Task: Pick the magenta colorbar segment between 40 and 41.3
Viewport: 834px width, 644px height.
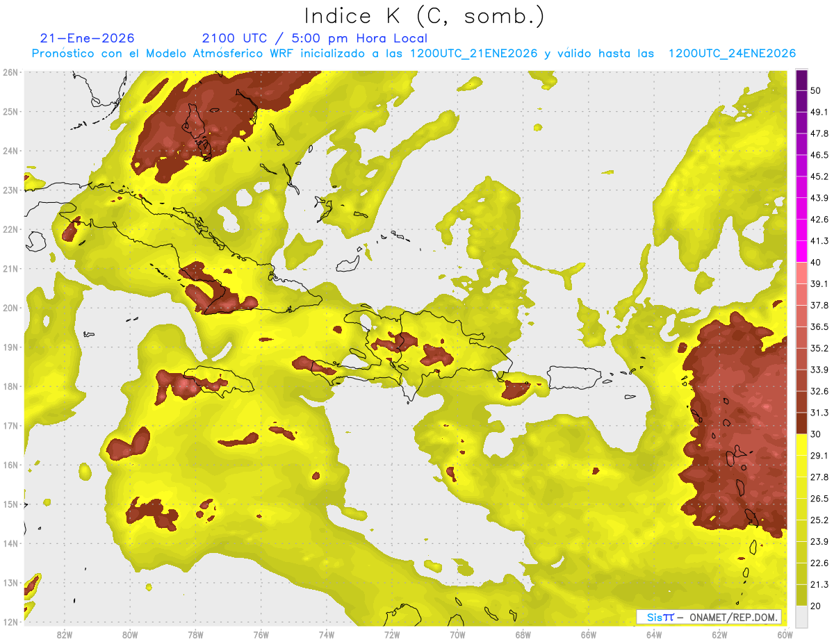Action: click(x=801, y=251)
